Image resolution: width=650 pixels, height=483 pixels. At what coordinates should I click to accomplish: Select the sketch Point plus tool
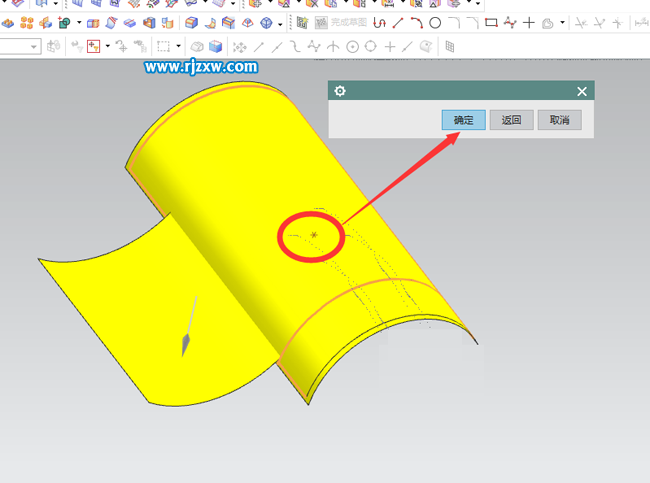coord(529,22)
